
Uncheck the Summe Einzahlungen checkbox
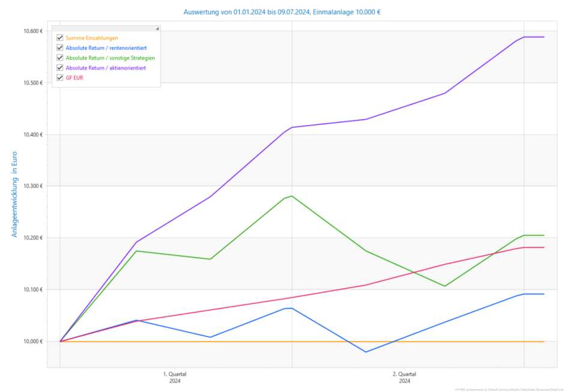(60, 38)
